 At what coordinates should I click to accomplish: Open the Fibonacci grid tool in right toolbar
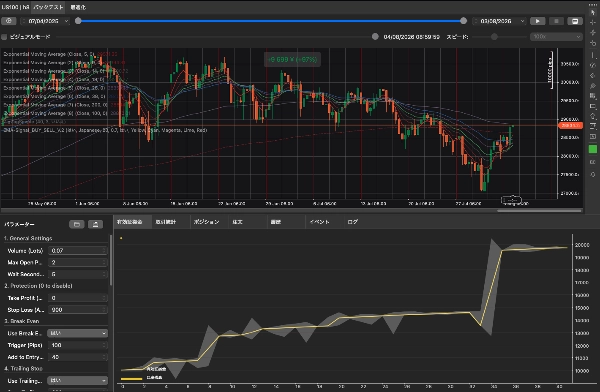(x=593, y=96)
